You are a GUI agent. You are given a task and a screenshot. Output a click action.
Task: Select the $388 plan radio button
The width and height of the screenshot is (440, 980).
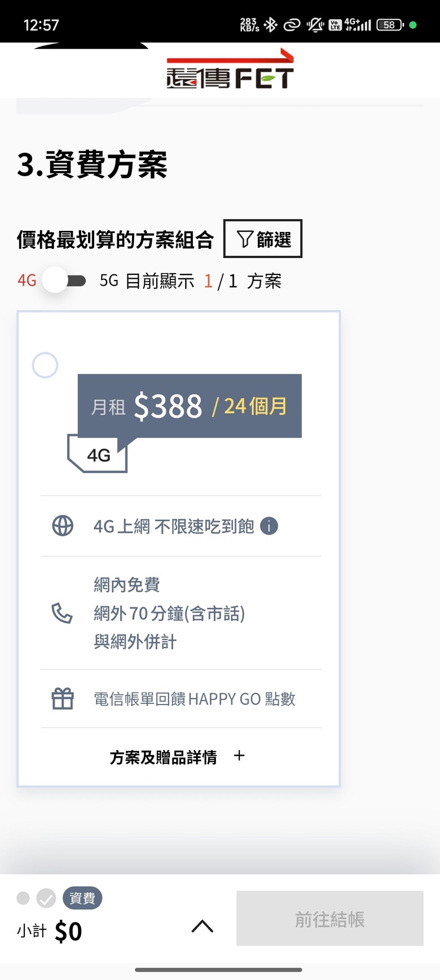[x=45, y=365]
